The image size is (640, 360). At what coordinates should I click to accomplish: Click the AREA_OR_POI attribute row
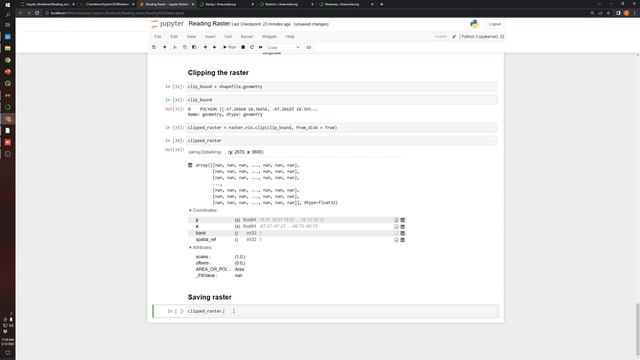pyautogui.click(x=220, y=269)
